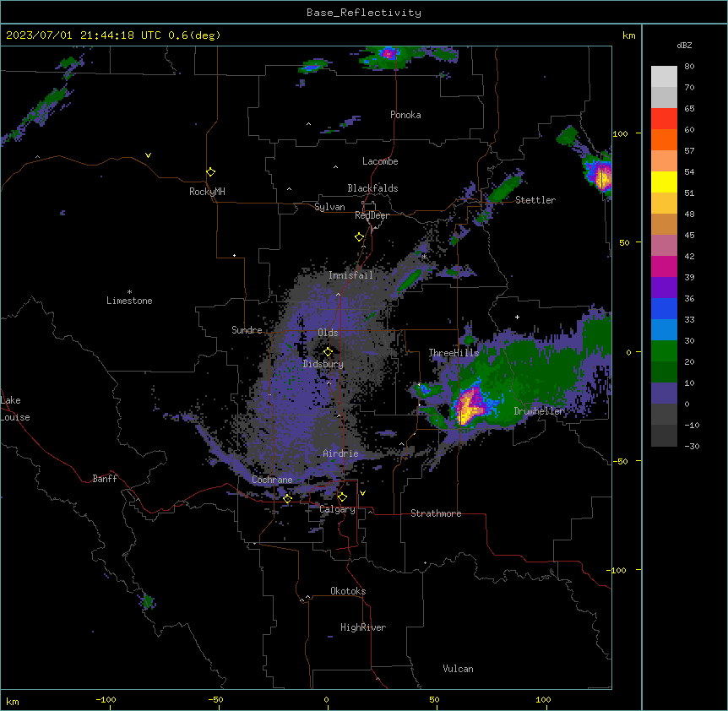Click the HighRiver label

tap(363, 627)
